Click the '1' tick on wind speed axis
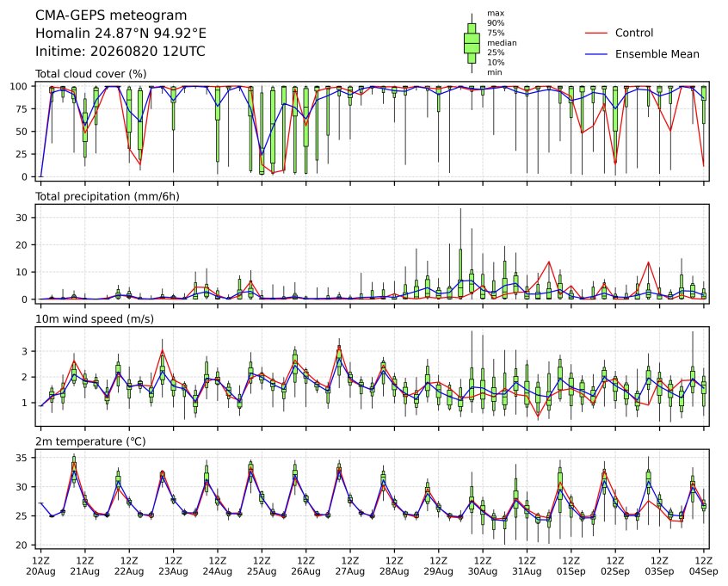The width and height of the screenshot is (728, 586). 25,403
